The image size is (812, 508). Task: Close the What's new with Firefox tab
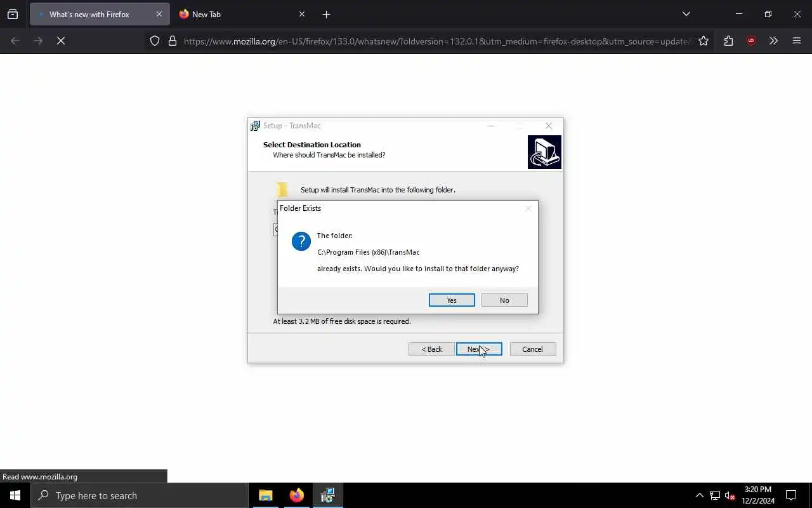point(159,14)
